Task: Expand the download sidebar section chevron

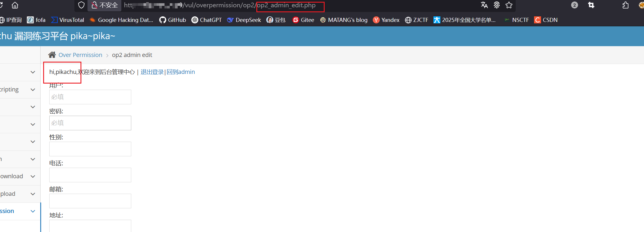Action: (x=33, y=176)
